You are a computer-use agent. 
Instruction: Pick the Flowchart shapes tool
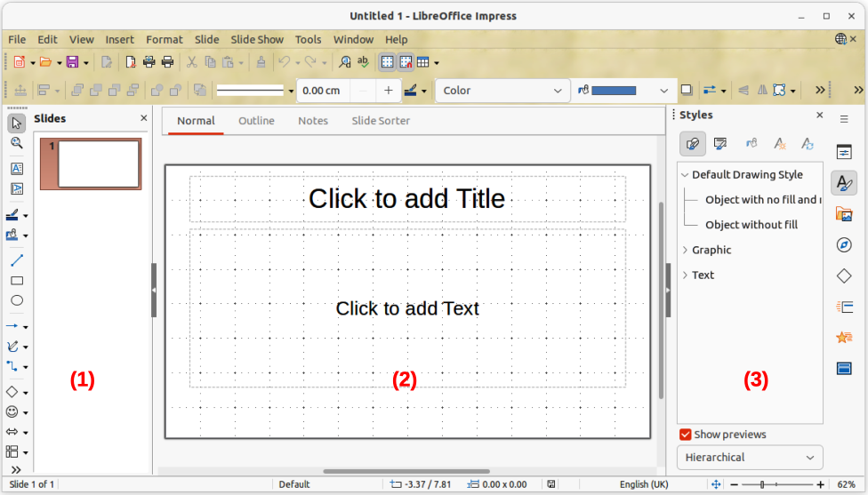[12, 451]
